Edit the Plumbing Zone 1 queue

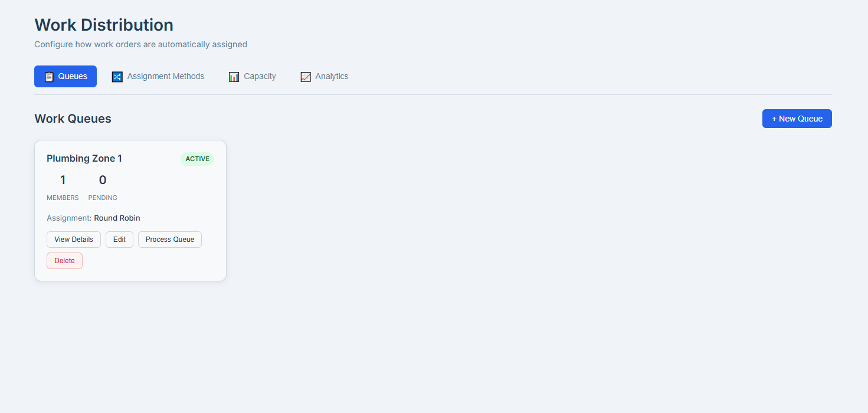coord(119,240)
